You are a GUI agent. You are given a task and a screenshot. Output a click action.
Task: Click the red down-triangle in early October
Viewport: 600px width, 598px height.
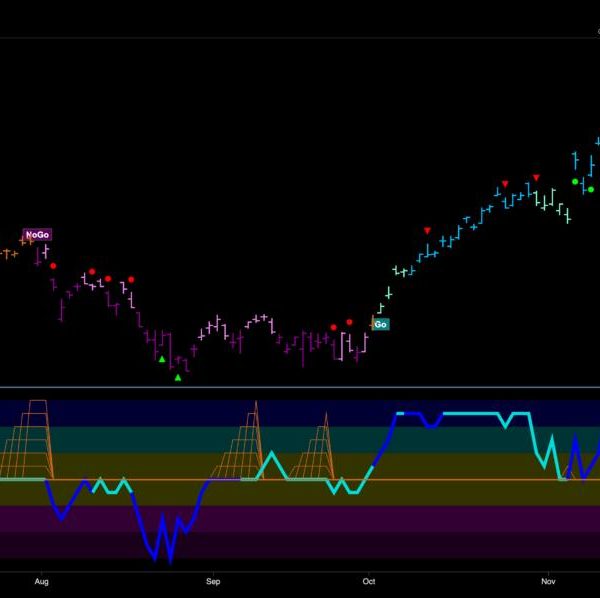tap(427, 231)
